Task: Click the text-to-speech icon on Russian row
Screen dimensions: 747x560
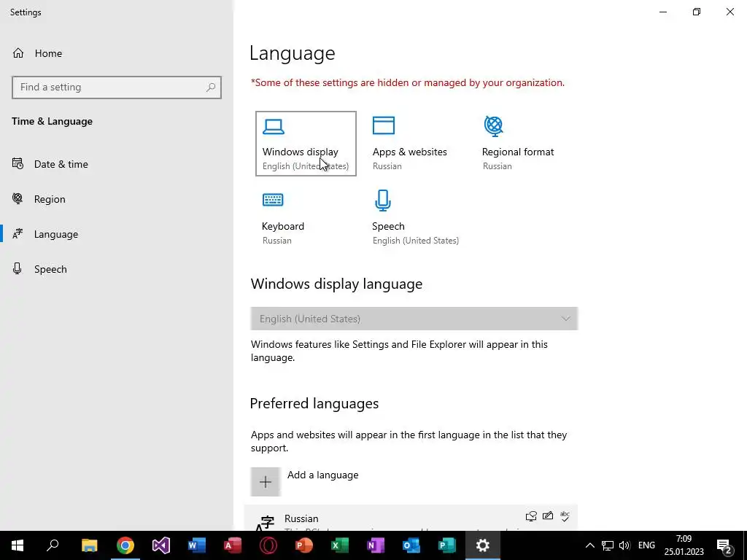Action: pyautogui.click(x=531, y=516)
